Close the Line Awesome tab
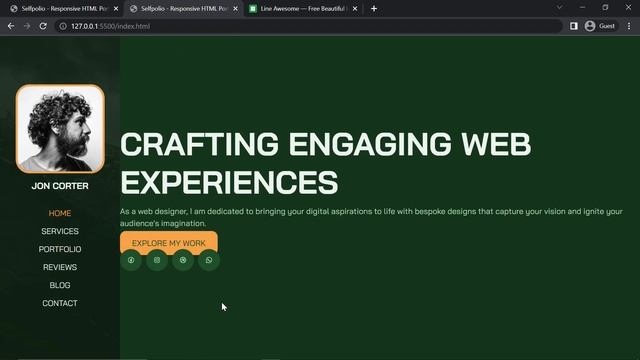This screenshot has height=360, width=640. (355, 9)
